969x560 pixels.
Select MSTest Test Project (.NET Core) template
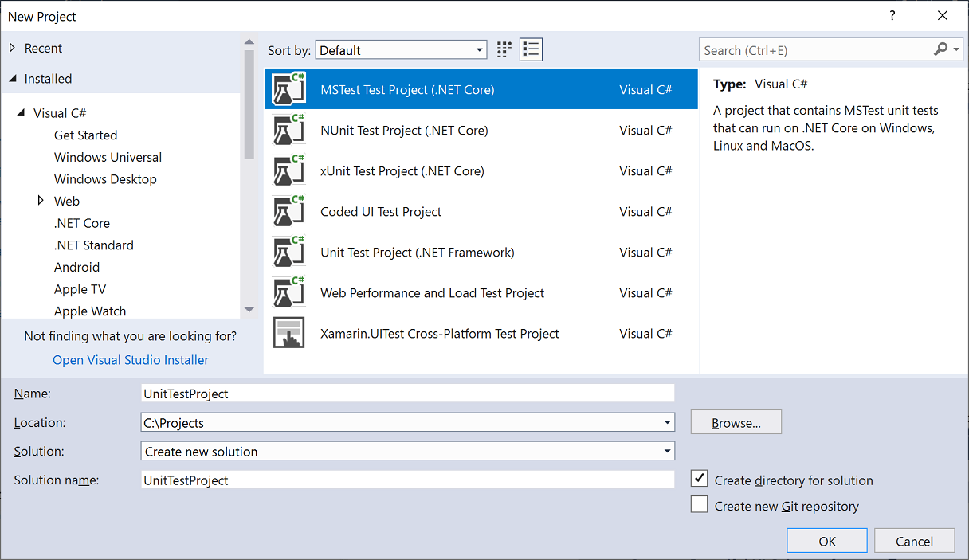pyautogui.click(x=481, y=89)
